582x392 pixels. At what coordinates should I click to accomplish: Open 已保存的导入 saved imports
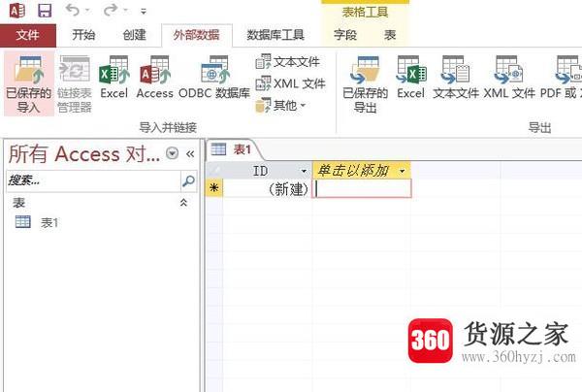[x=28, y=84]
